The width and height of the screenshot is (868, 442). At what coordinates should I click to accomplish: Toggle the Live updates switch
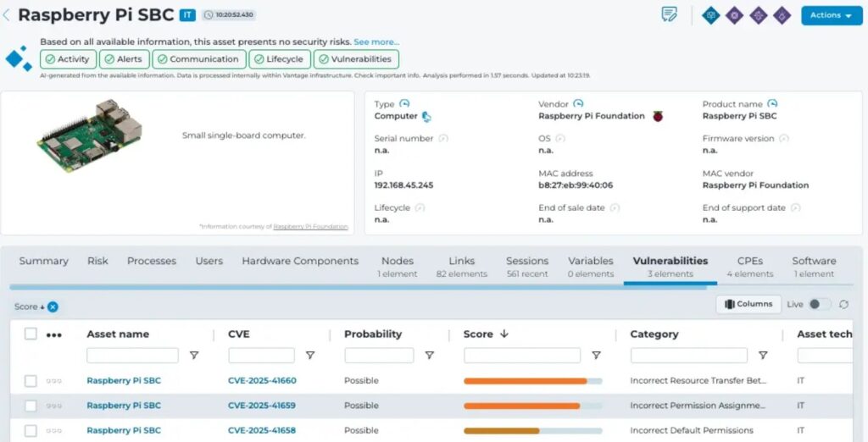(819, 304)
